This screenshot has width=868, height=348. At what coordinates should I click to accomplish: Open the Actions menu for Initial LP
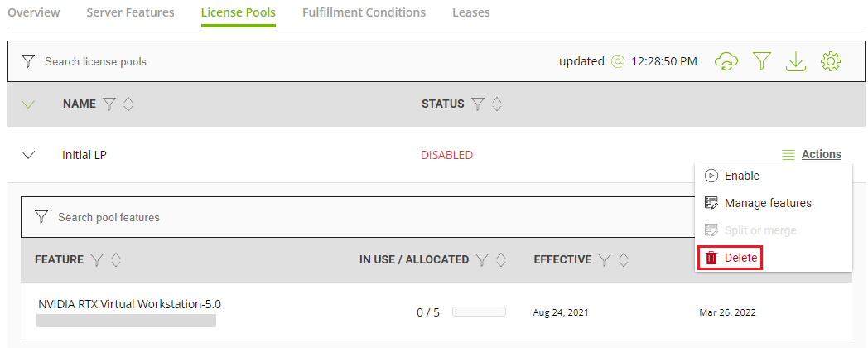click(812, 155)
